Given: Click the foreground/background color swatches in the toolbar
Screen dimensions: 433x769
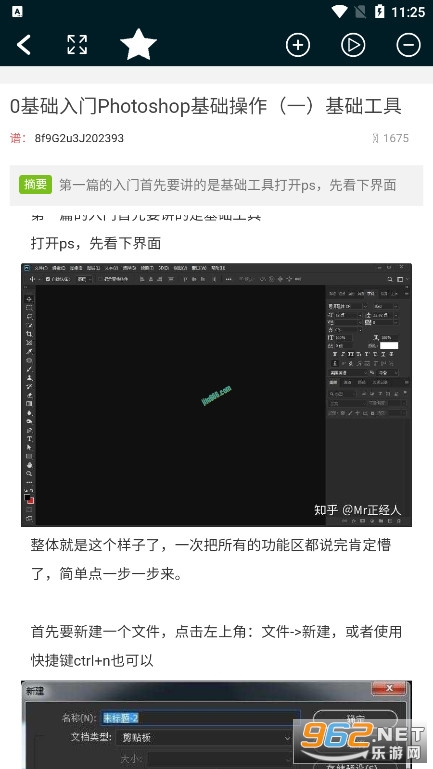Looking at the screenshot, I should [29, 499].
